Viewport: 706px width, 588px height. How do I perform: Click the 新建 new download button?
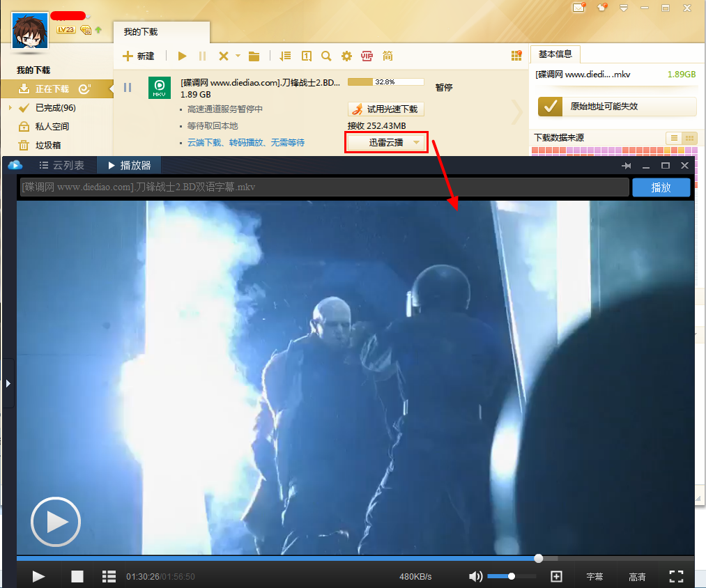[x=138, y=56]
